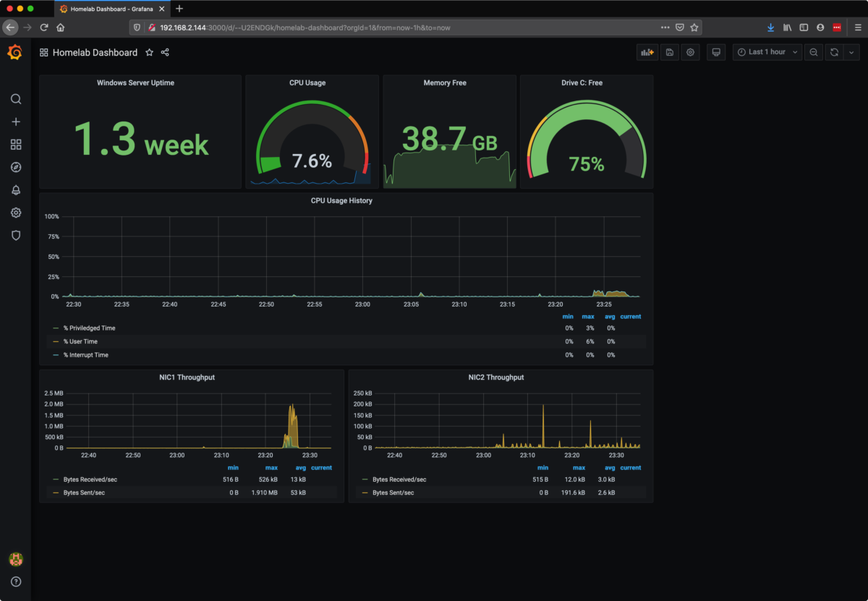Open the NIC1 Throughput panel menu
Viewport: 868px width, 601px height.
pyautogui.click(x=187, y=377)
